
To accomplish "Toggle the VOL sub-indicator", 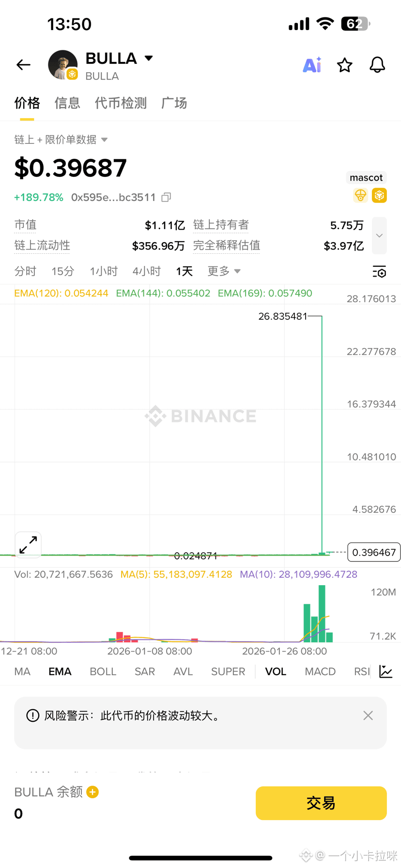I will 276,671.
